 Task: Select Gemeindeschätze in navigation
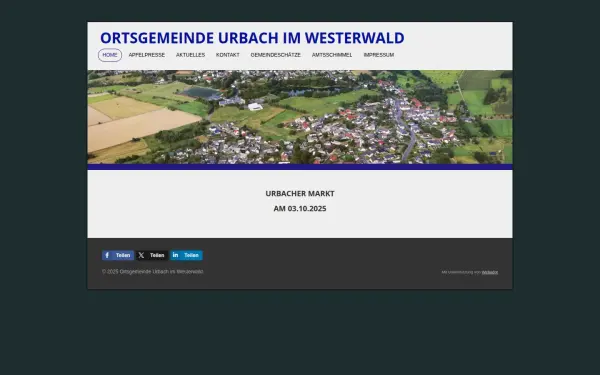point(276,55)
